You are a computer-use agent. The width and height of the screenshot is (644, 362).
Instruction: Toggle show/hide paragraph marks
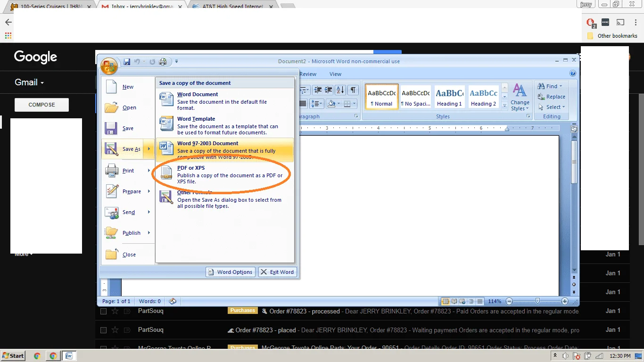coord(353,90)
